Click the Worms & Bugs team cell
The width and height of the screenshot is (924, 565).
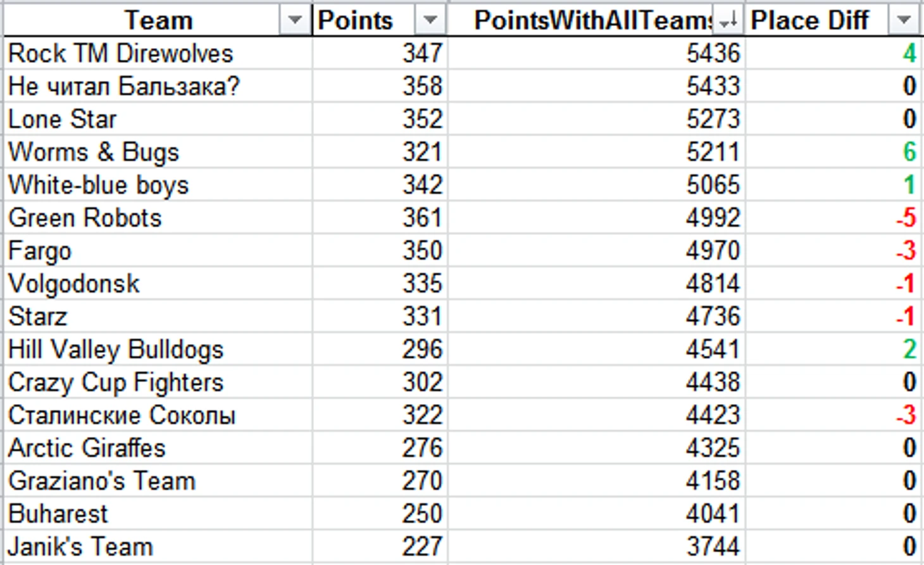click(158, 152)
